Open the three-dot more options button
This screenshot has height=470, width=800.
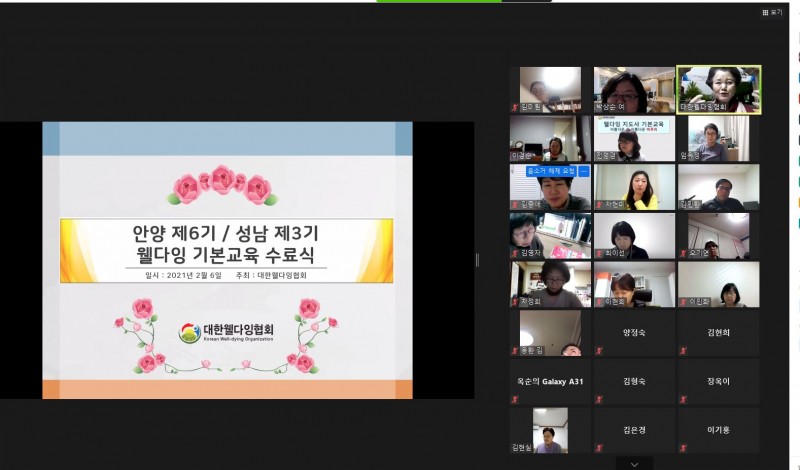pos(584,171)
